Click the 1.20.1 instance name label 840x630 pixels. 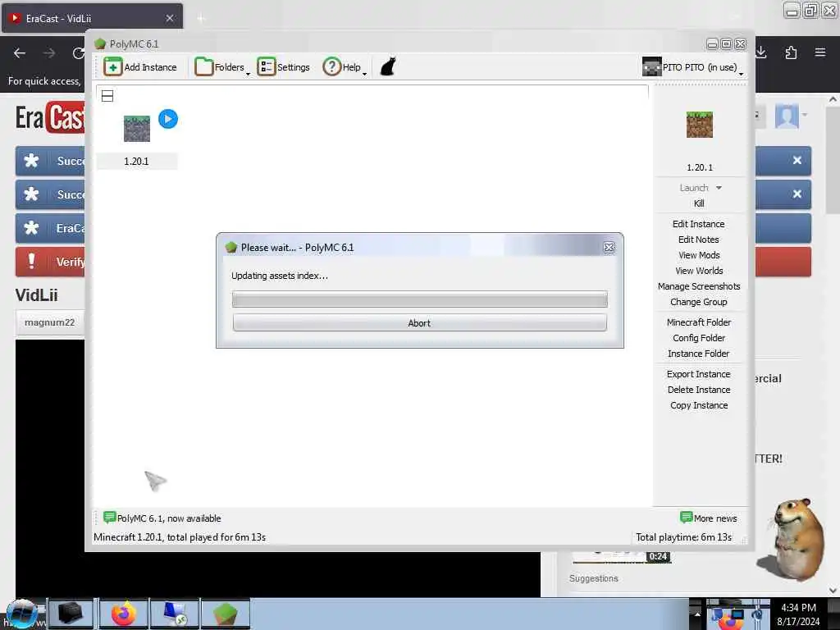(137, 162)
